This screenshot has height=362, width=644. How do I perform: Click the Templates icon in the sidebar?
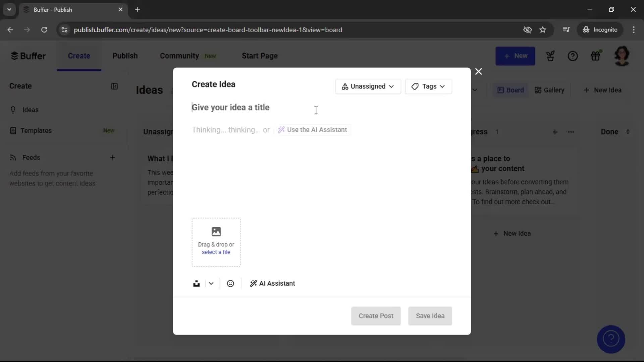pyautogui.click(x=13, y=130)
